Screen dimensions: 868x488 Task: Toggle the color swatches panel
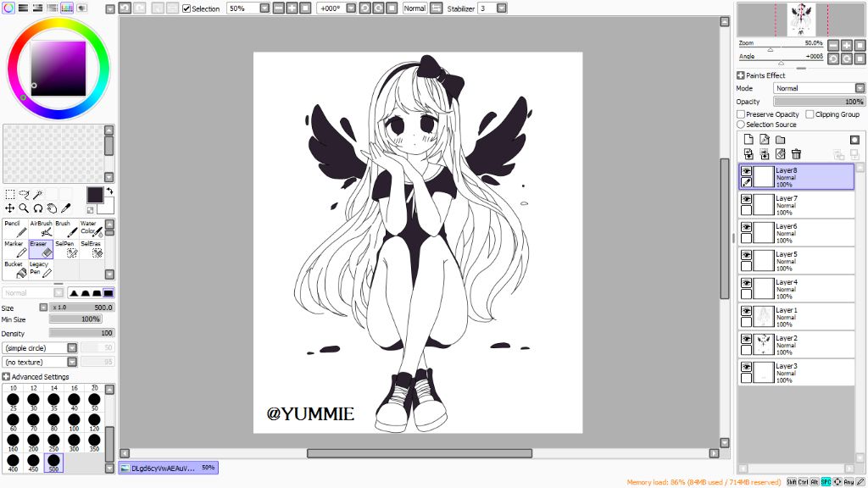pyautogui.click(x=67, y=8)
